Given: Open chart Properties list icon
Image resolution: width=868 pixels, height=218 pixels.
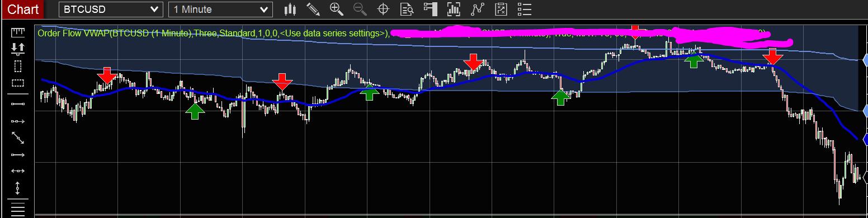Looking at the screenshot, I should 524,9.
